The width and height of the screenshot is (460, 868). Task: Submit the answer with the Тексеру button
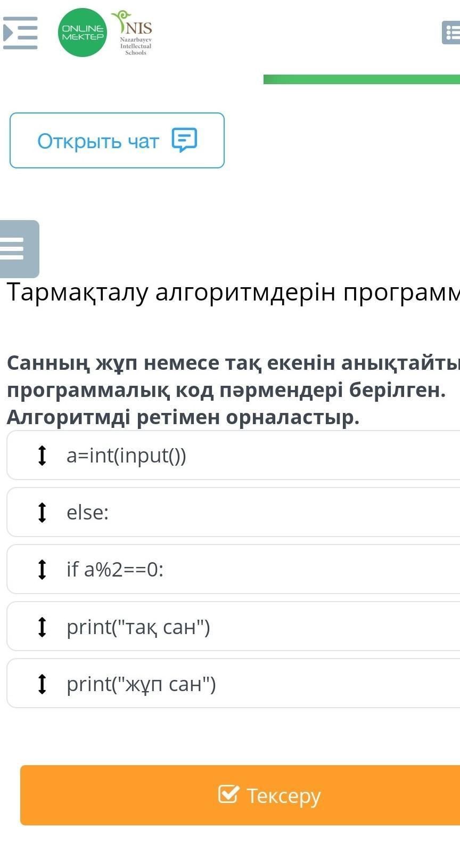click(x=240, y=795)
